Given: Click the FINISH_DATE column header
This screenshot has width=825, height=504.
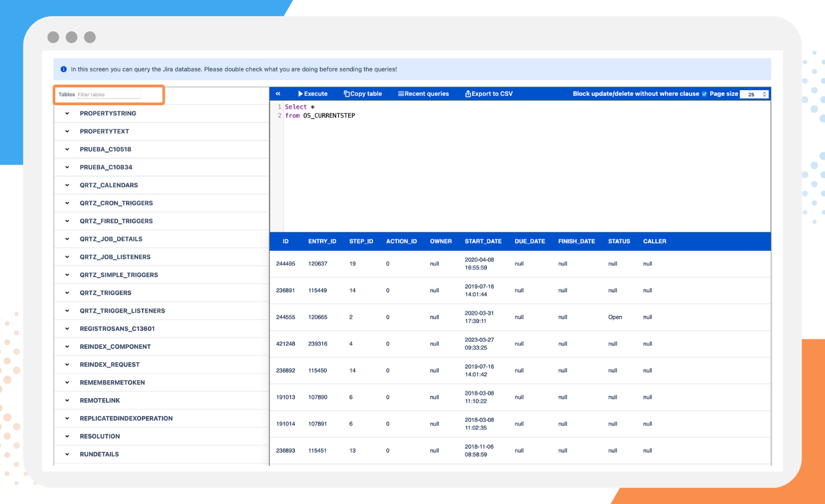Looking at the screenshot, I should (576, 241).
